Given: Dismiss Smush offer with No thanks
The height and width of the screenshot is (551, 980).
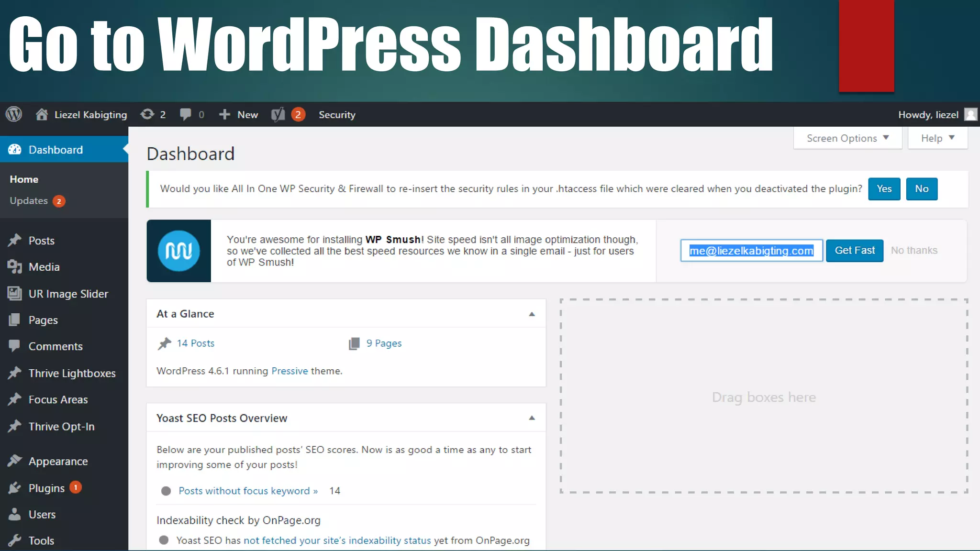Looking at the screenshot, I should [x=914, y=251].
